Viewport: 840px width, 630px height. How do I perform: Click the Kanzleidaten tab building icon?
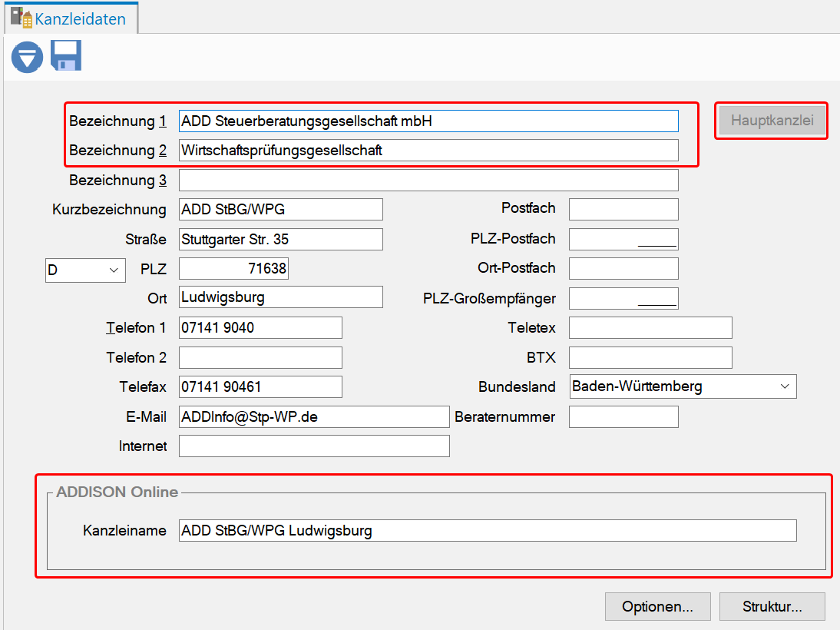click(21, 17)
